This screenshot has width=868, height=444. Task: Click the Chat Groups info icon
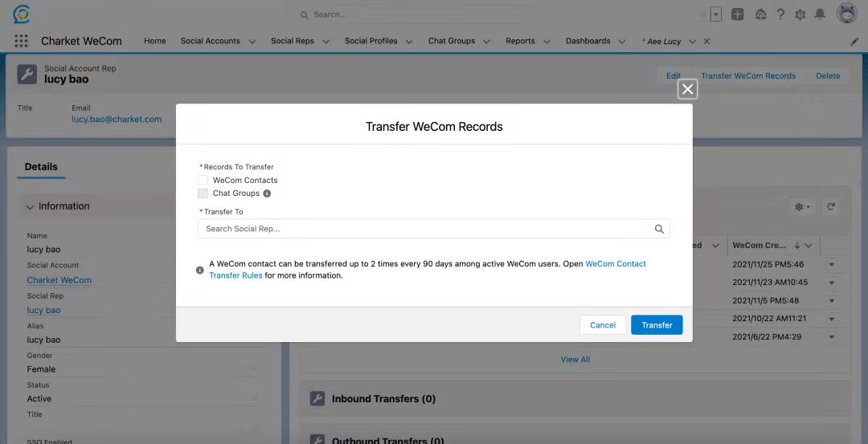(267, 193)
